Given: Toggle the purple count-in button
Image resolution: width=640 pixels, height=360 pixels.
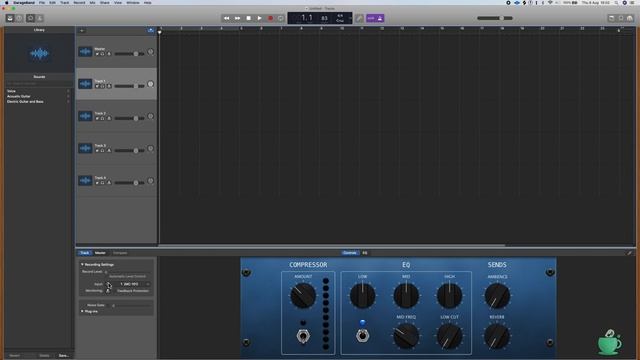Looking at the screenshot, I should [x=371, y=18].
